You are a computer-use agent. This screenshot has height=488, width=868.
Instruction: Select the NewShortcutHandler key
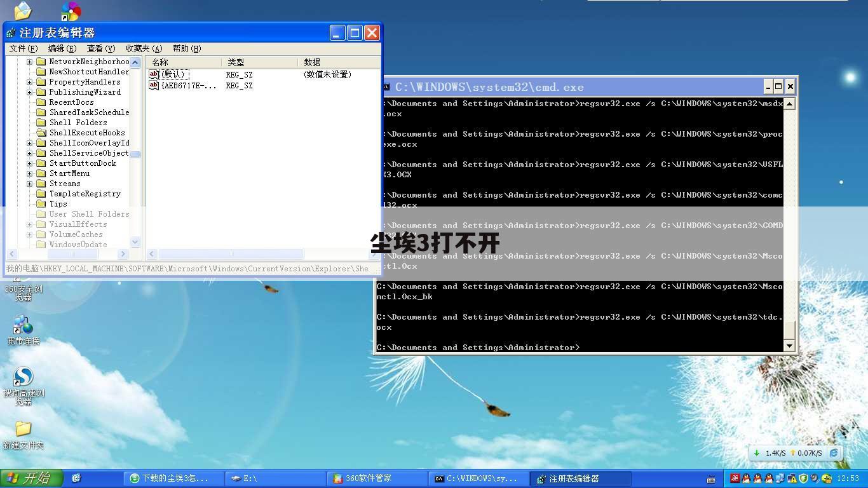coord(89,72)
